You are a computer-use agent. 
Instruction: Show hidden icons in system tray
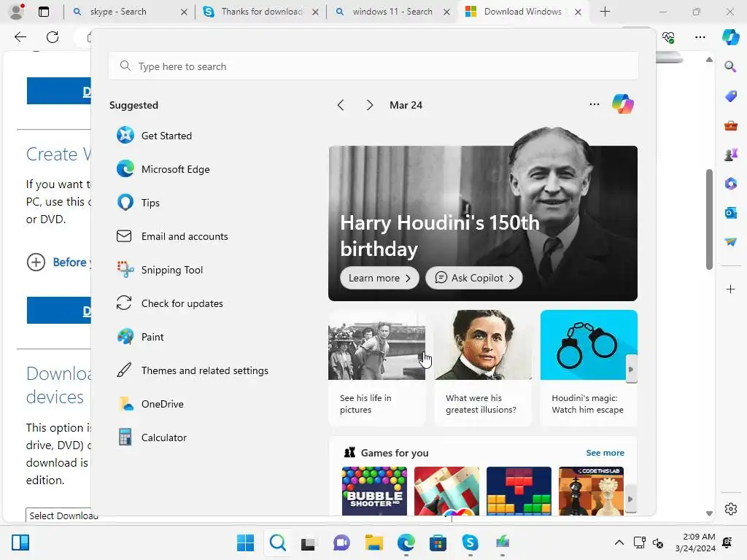point(619,542)
